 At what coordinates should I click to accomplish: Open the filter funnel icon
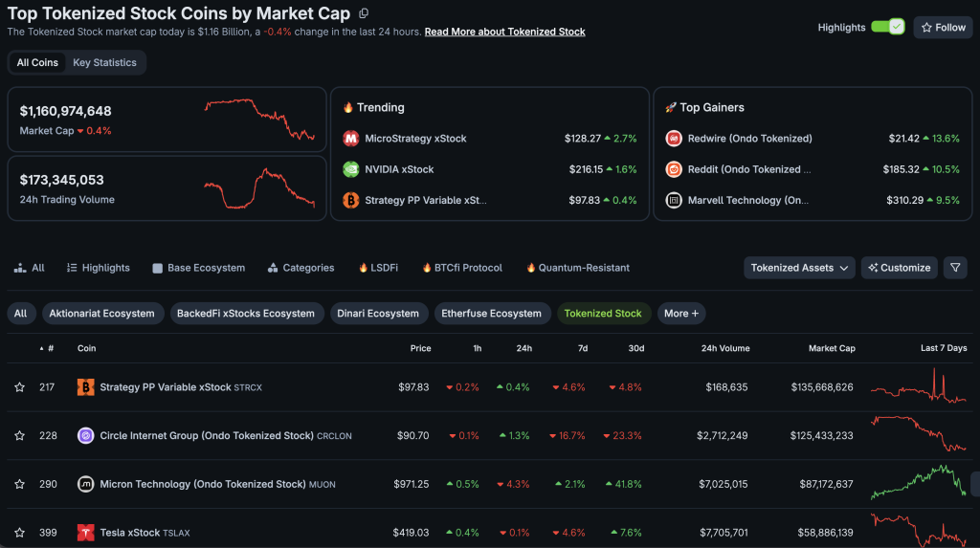pos(955,268)
